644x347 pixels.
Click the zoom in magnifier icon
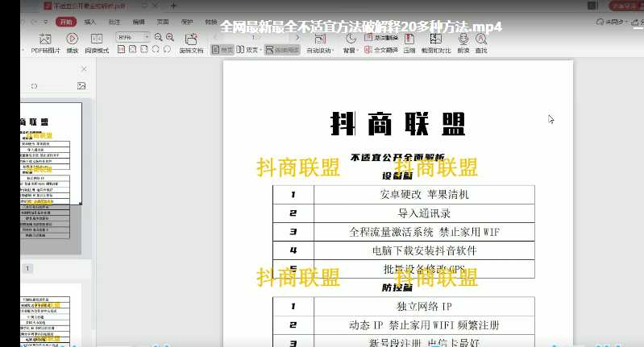(x=170, y=37)
